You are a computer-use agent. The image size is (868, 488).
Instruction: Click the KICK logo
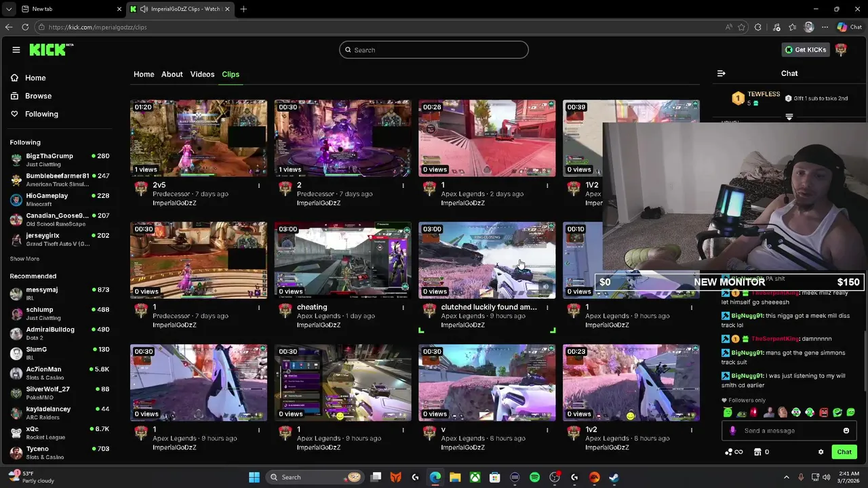coord(52,49)
